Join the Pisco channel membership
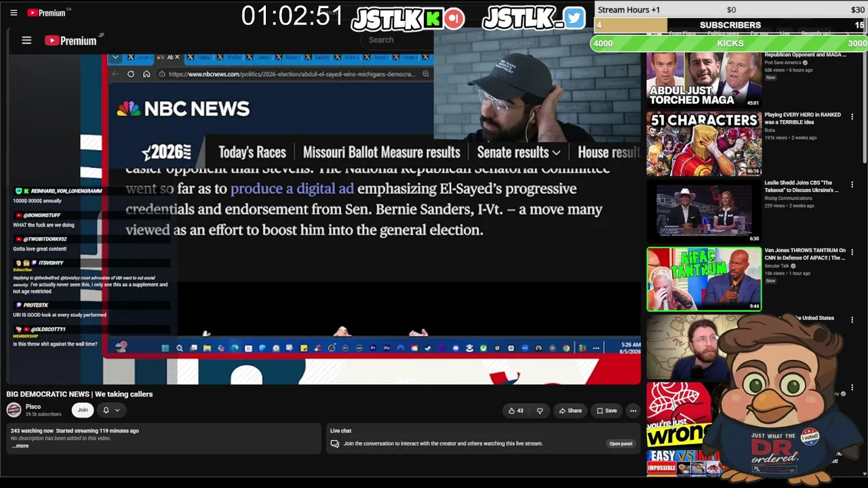 (x=83, y=410)
